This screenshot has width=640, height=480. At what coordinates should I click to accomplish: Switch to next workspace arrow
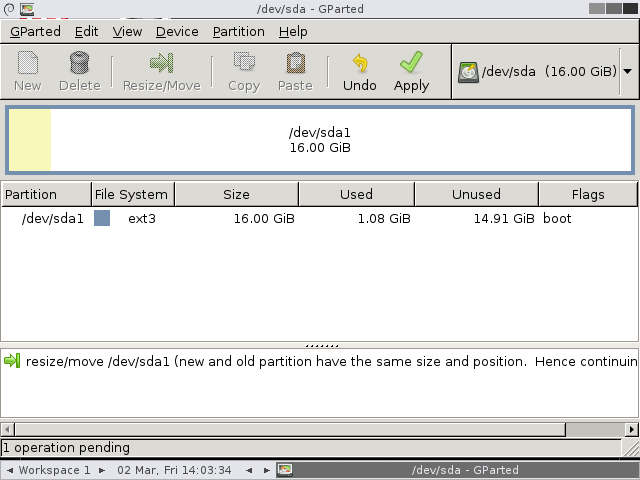tap(102, 470)
